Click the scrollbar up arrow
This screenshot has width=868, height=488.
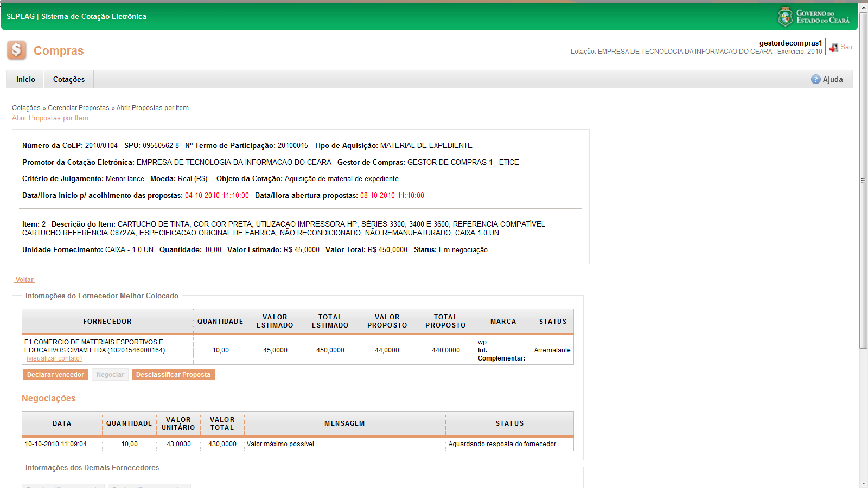[863, 7]
